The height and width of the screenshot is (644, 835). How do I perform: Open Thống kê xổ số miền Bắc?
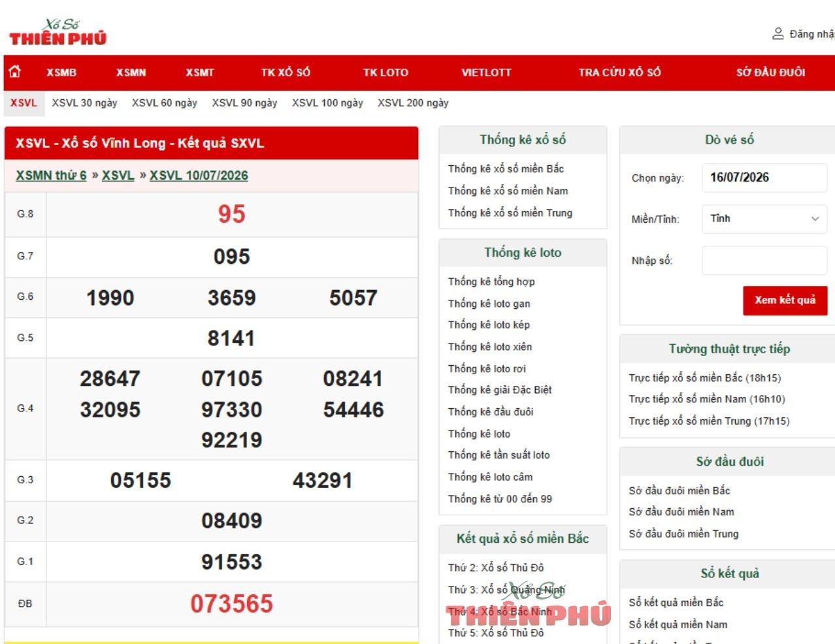coord(506,169)
